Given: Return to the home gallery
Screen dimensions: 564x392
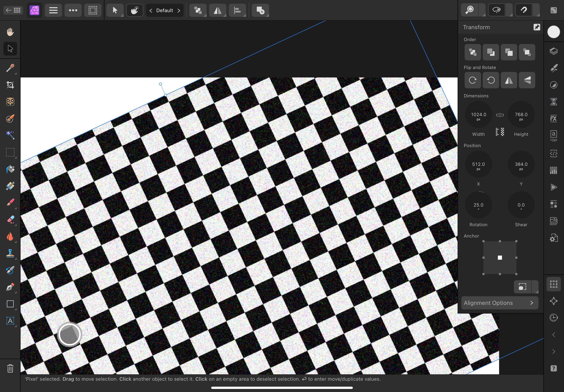Looking at the screenshot, I should pos(13,10).
